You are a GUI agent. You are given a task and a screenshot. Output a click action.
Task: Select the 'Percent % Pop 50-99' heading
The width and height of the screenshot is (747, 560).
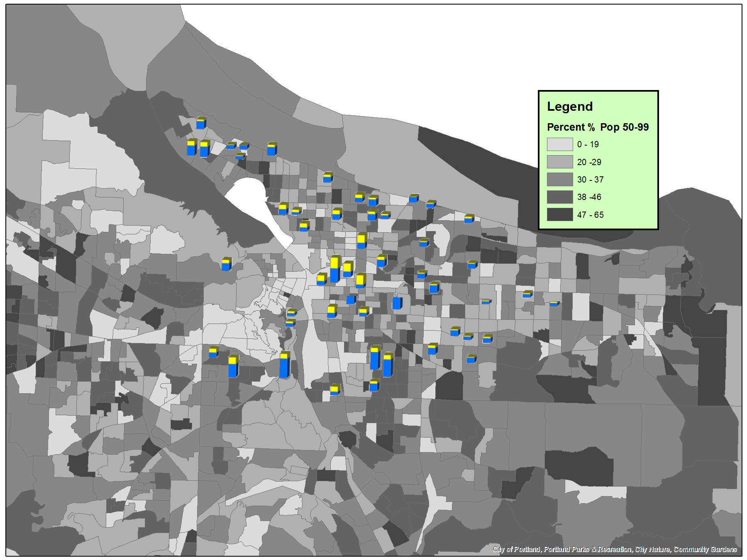point(598,127)
